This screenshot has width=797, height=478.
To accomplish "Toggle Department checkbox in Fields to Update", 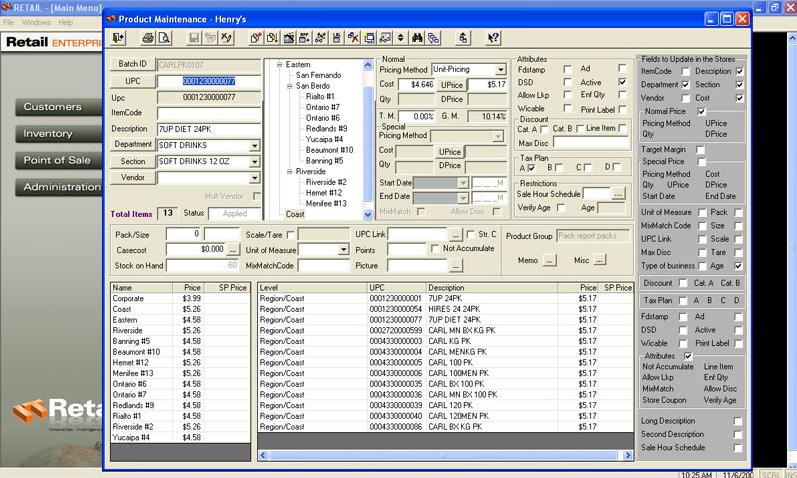I will (685, 84).
